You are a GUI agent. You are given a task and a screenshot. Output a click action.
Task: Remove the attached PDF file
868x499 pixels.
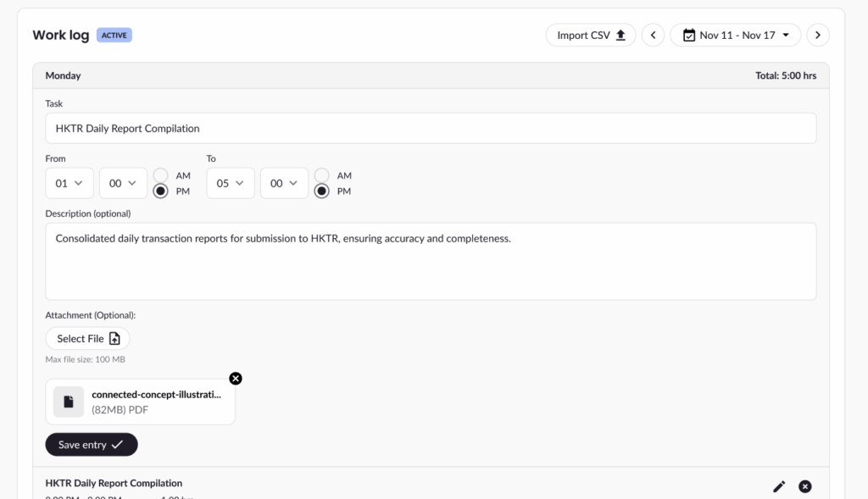(236, 379)
